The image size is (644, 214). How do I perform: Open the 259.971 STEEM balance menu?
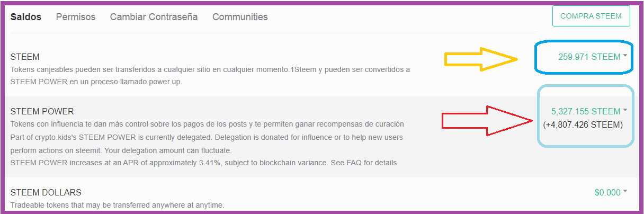(x=589, y=57)
